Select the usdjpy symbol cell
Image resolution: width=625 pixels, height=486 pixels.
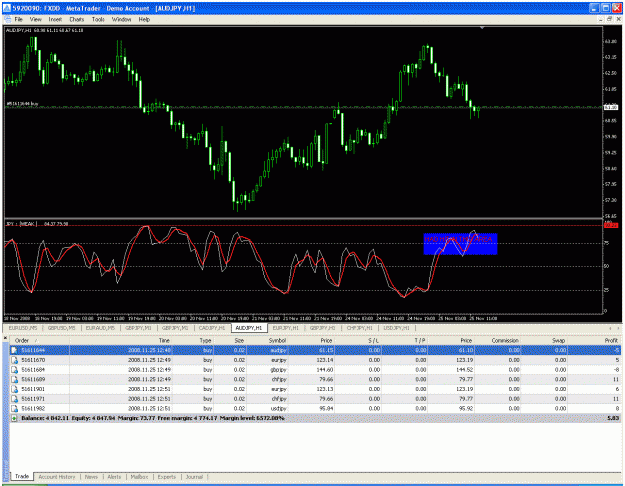279,409
